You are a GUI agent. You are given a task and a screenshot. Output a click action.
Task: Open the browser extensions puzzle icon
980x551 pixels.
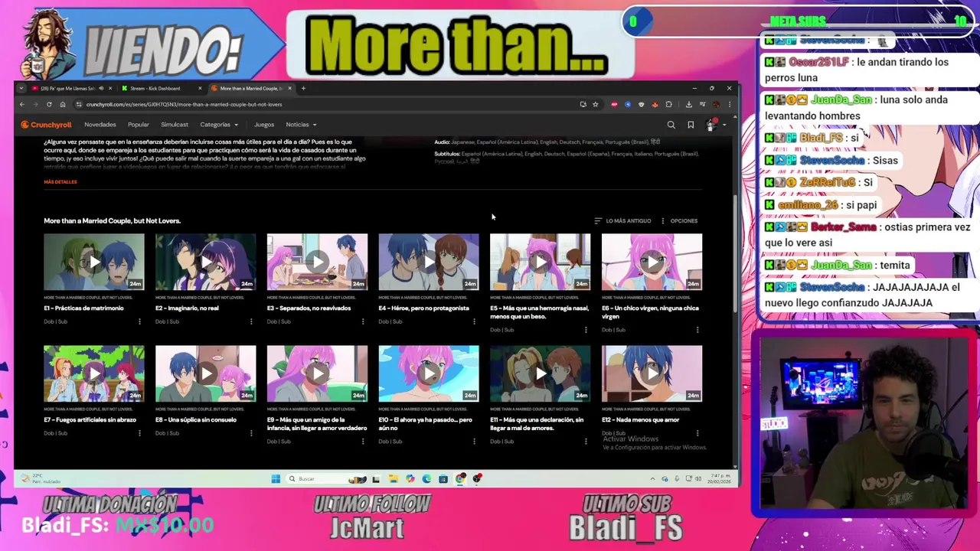668,104
